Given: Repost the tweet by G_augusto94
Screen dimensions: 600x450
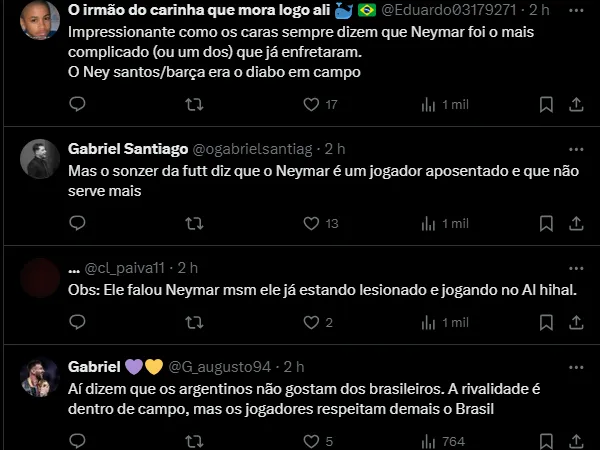Looking at the screenshot, I should coord(195,441).
